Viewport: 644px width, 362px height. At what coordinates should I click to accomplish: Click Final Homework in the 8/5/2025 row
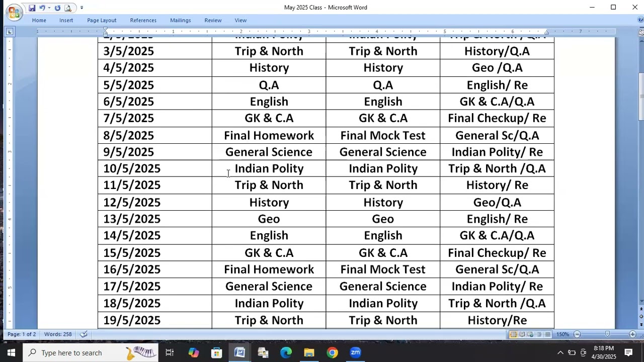pos(269,135)
